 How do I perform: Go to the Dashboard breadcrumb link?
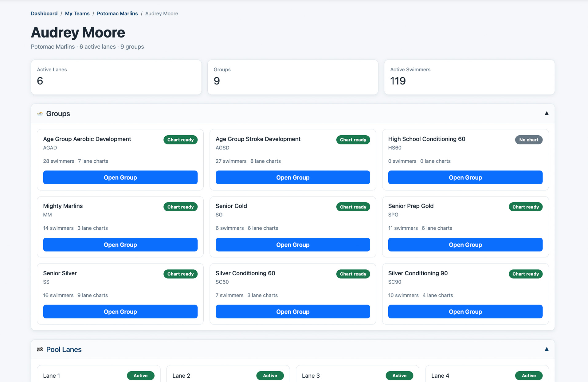tap(44, 14)
